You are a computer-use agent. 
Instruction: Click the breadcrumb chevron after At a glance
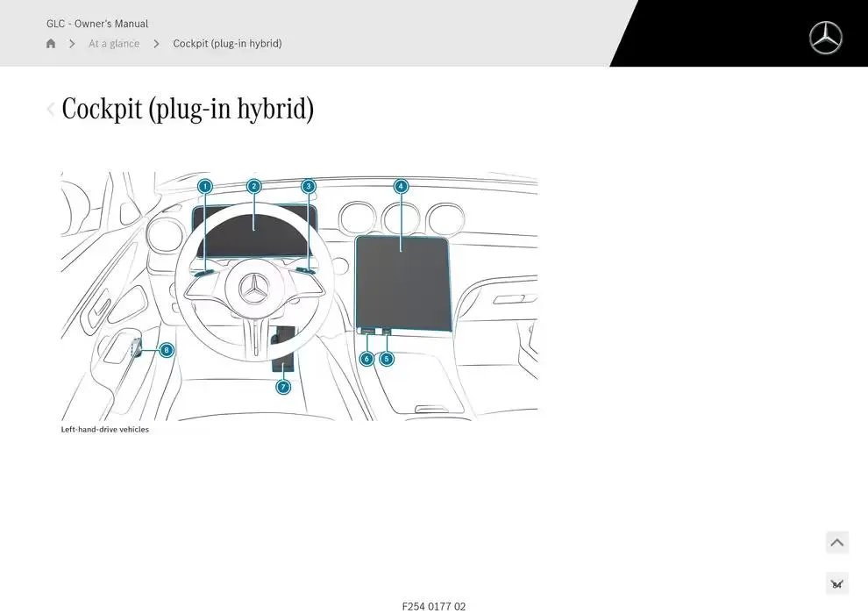pos(155,43)
